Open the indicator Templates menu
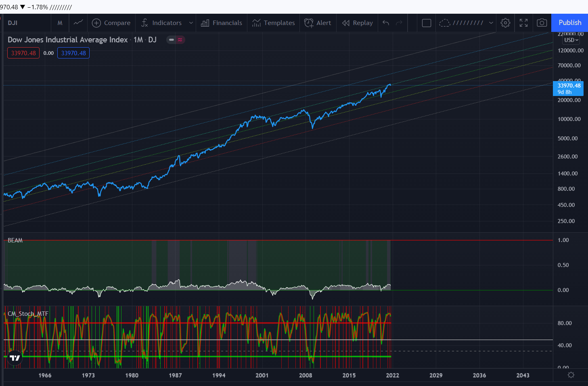The height and width of the screenshot is (386, 588). pyautogui.click(x=274, y=23)
